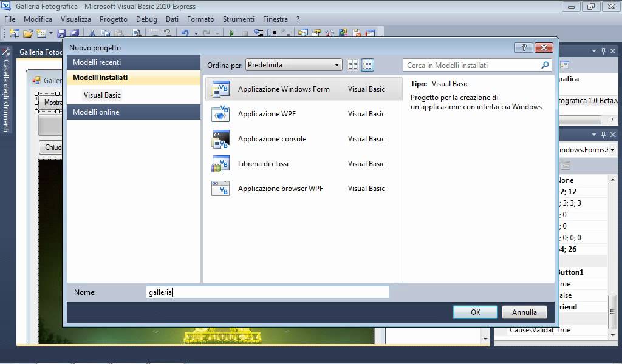Open the upper panel's window position dropdown arrow

[594, 51]
